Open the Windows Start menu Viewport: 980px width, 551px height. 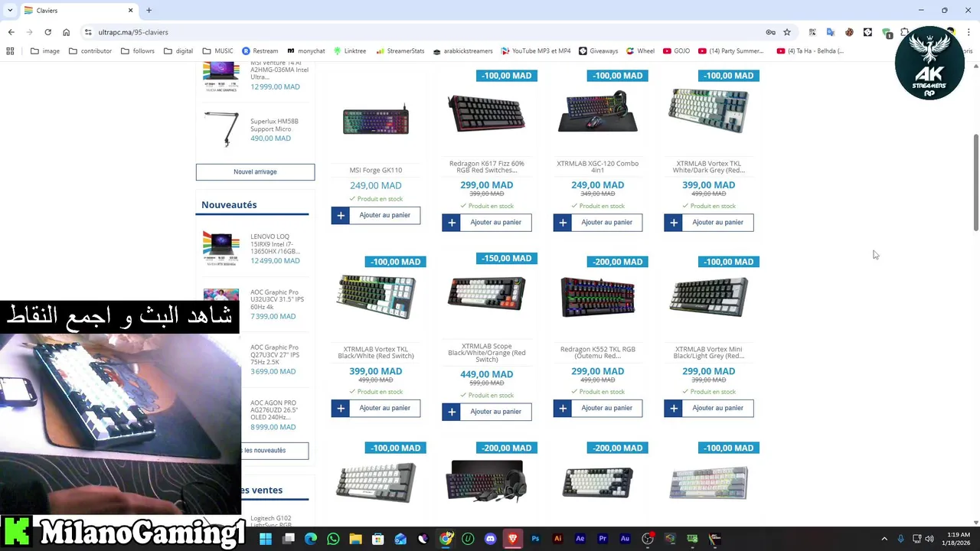pos(265,539)
